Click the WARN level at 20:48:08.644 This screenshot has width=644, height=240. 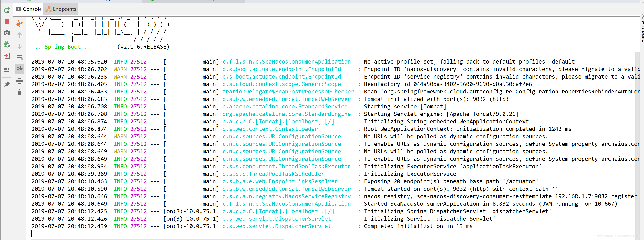click(120, 137)
